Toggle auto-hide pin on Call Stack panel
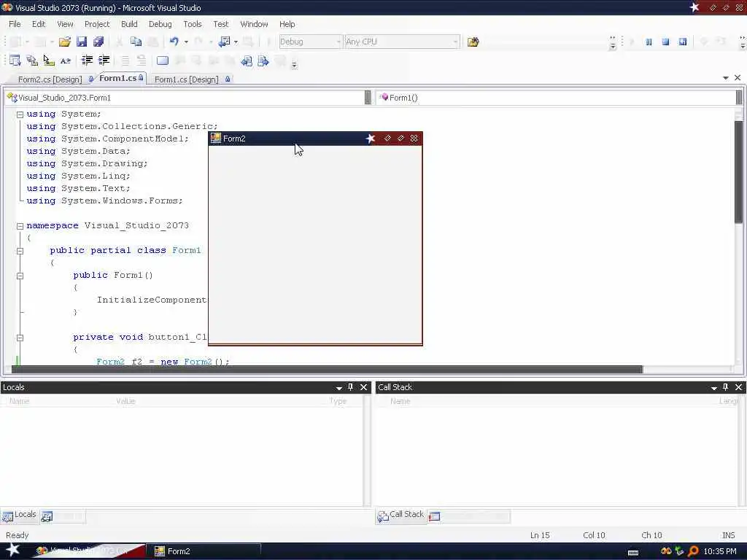 tap(726, 387)
